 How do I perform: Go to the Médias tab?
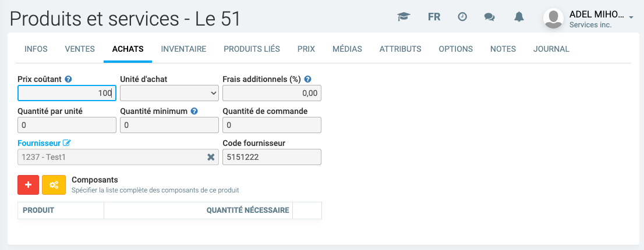pos(347,49)
